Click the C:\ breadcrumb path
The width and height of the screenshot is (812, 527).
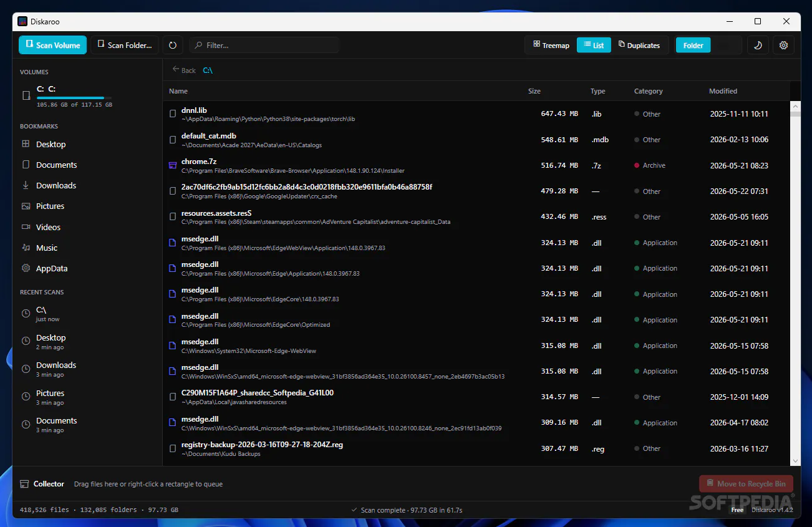(x=208, y=70)
